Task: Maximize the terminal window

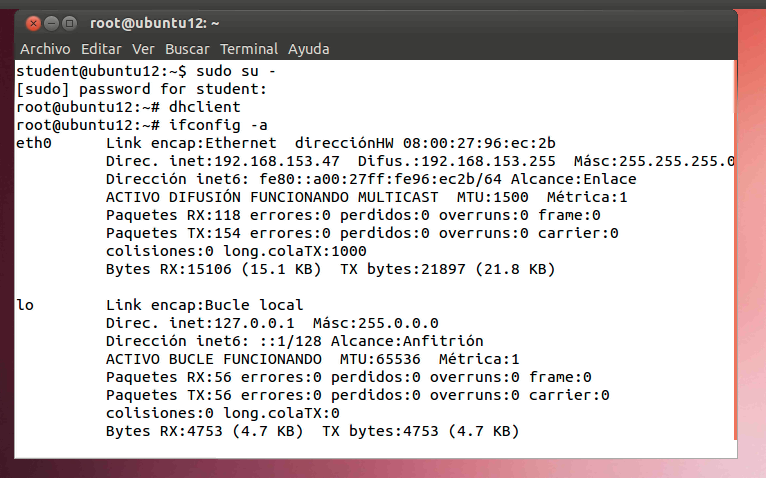Action: coord(69,22)
